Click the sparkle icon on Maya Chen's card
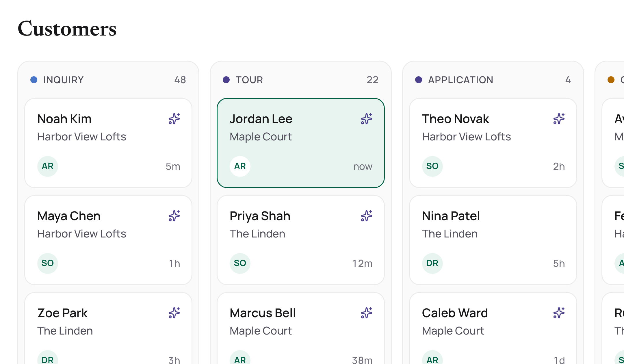The height and width of the screenshot is (364, 624). coord(174,216)
